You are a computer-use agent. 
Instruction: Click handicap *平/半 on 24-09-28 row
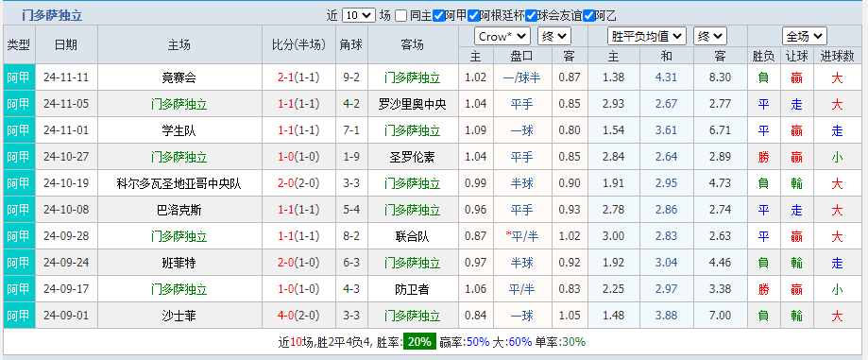[x=522, y=236]
